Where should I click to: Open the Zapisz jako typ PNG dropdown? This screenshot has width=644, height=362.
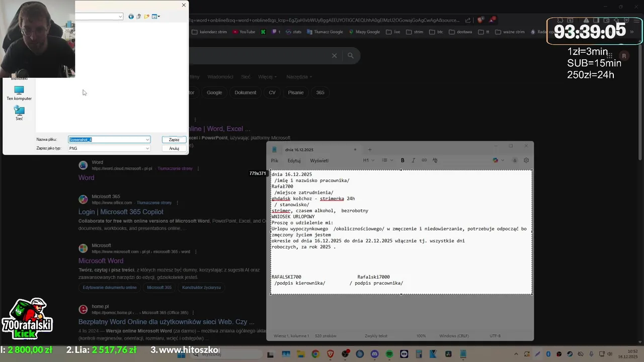coord(109,148)
